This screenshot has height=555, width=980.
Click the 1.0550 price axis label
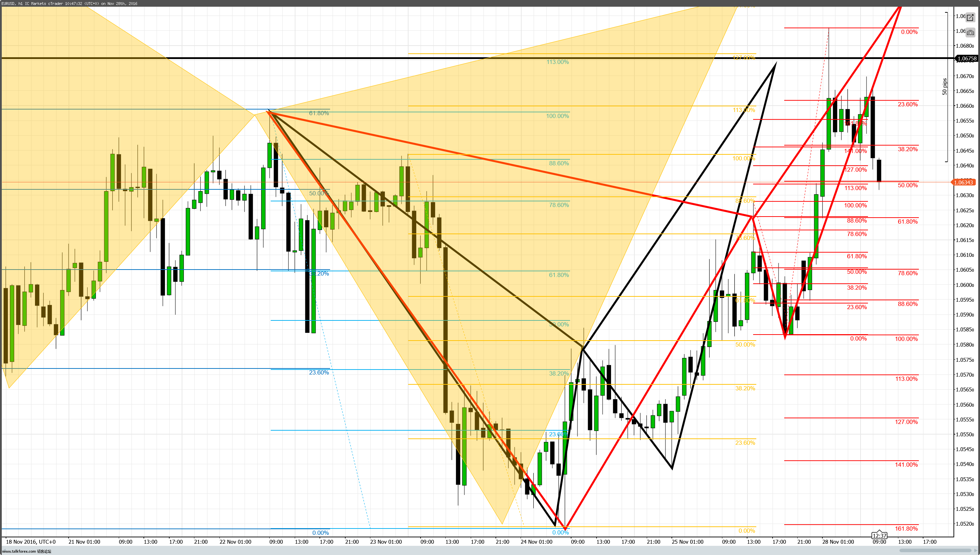click(964, 435)
